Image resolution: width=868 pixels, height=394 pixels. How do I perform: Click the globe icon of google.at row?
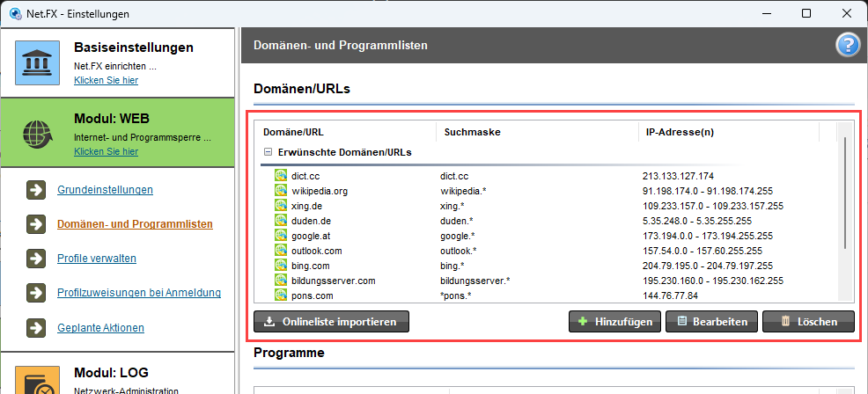point(281,236)
